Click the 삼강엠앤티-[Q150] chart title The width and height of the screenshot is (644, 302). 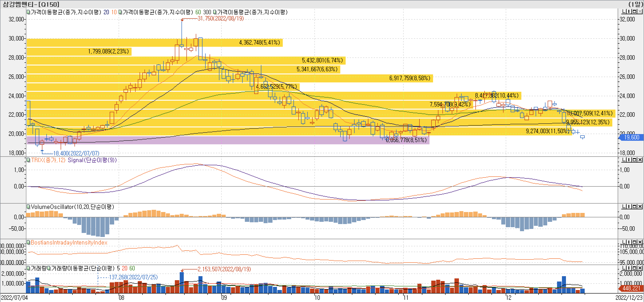(x=31, y=4)
